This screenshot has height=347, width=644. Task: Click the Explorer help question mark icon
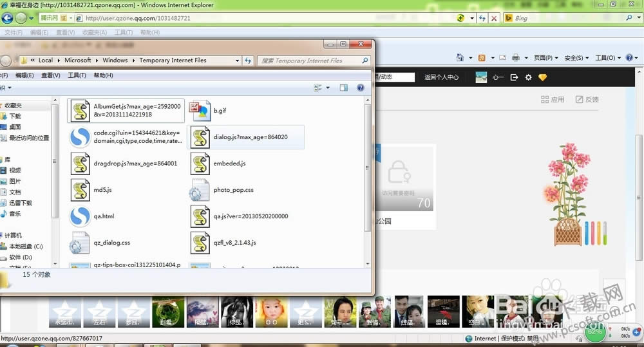(x=361, y=88)
